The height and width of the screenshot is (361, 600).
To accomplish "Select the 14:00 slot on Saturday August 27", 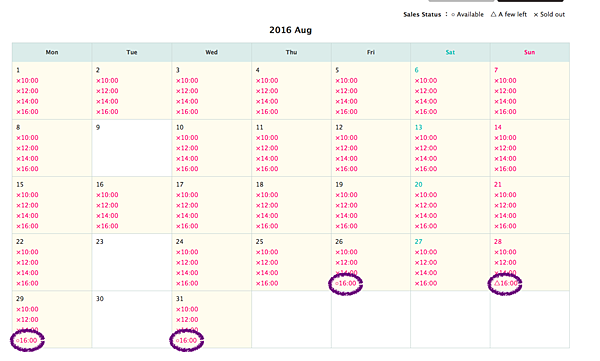I will pyautogui.click(x=426, y=273).
